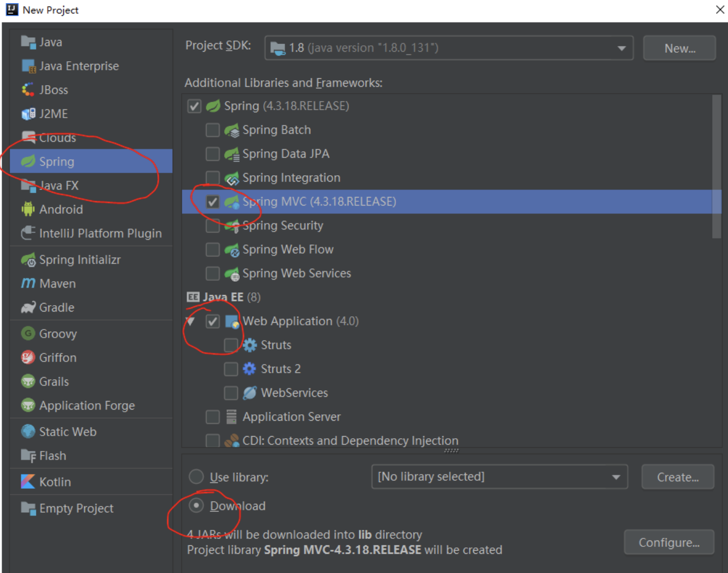Select the Gradle elephant icon
Screen dimensions: 728x573
pos(28,307)
